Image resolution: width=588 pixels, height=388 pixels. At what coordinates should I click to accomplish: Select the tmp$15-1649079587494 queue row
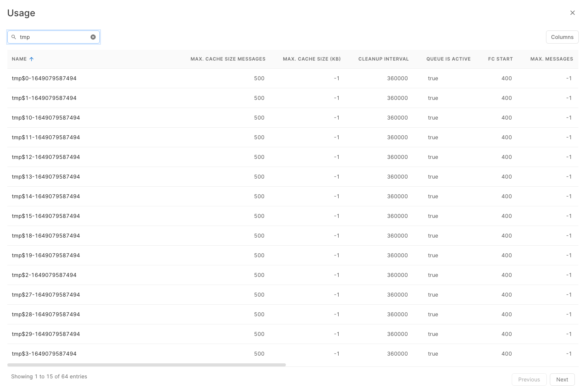46,216
